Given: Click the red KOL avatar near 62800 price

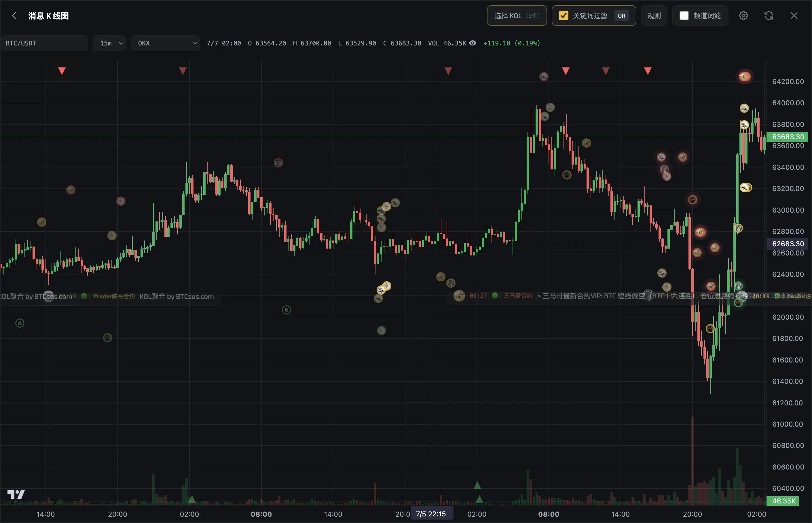Looking at the screenshot, I should click(x=700, y=232).
